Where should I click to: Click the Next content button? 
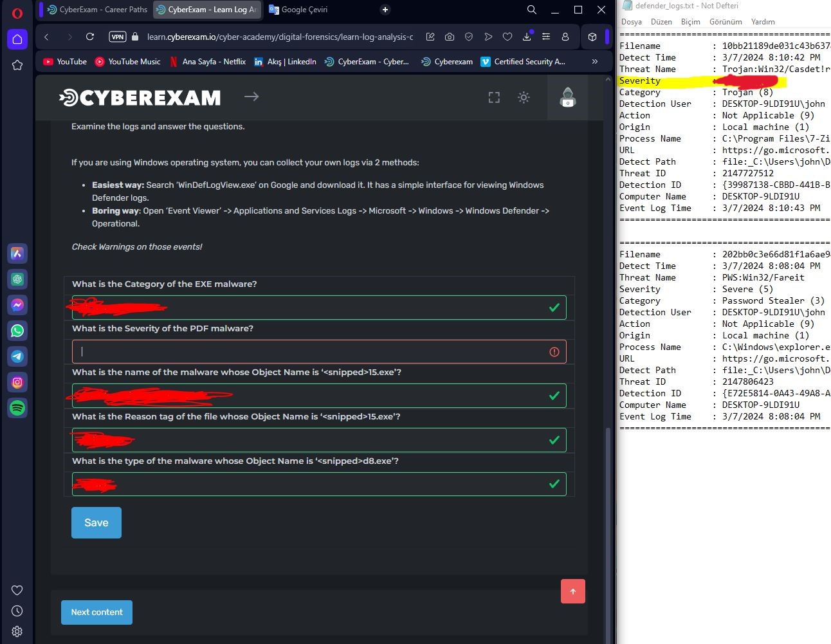(x=96, y=612)
